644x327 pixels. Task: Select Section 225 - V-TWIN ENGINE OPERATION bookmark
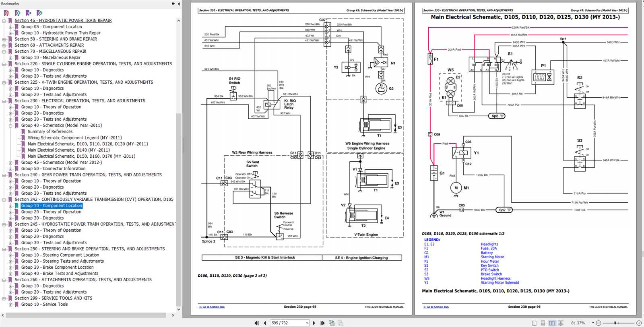point(84,82)
